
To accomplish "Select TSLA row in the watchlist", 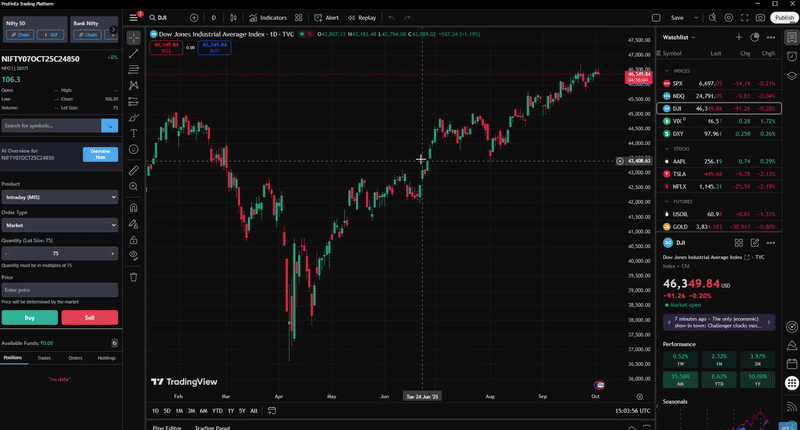I will (x=719, y=174).
